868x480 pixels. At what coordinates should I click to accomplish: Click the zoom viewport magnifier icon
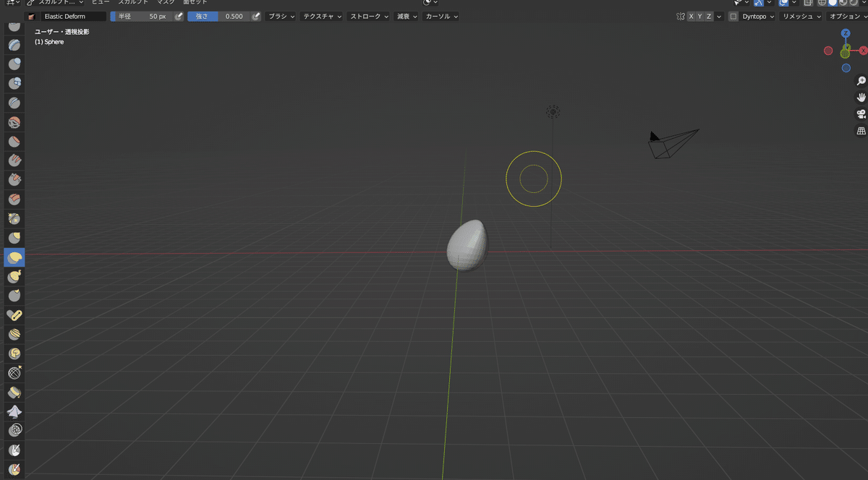[x=861, y=81]
